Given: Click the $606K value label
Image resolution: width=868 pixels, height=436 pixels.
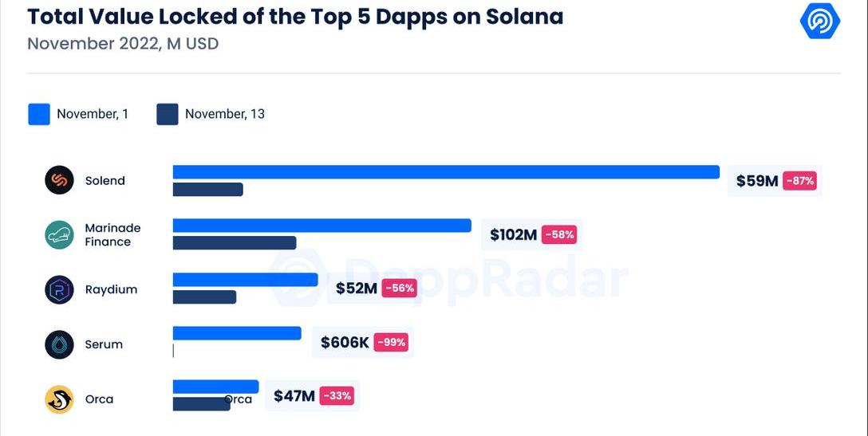Looking at the screenshot, I should (345, 343).
